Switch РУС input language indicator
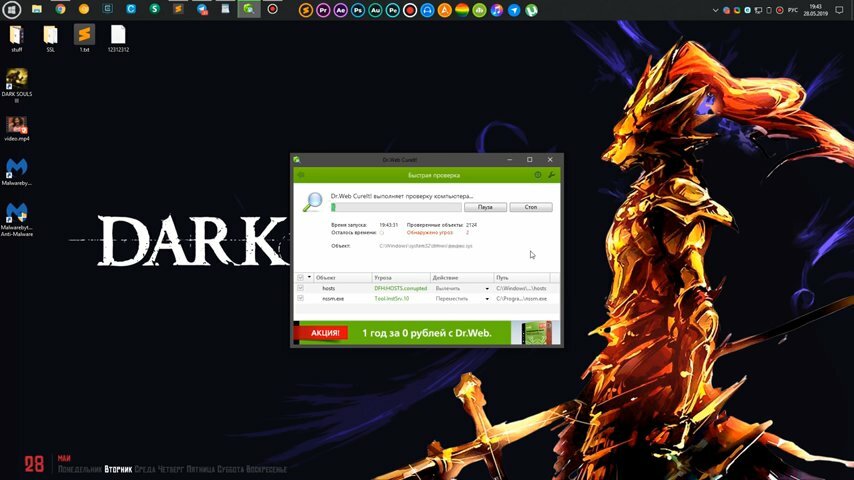This screenshot has height=480, width=854. click(793, 10)
